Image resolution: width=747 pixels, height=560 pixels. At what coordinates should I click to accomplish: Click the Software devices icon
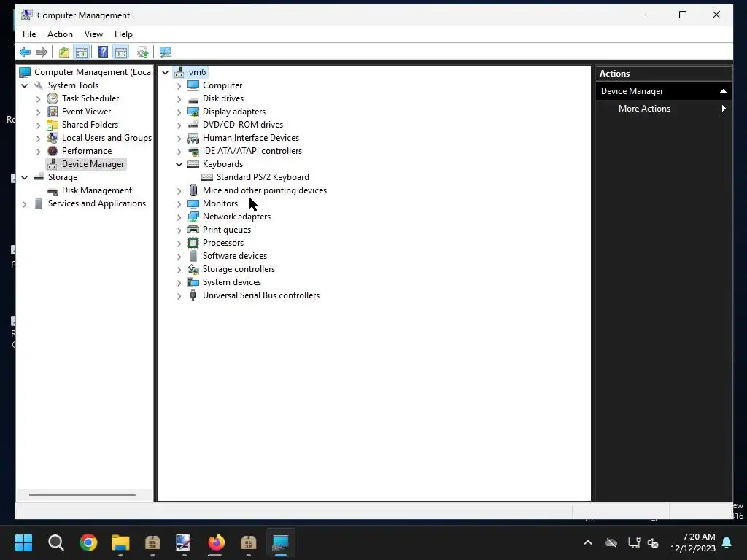tap(193, 256)
